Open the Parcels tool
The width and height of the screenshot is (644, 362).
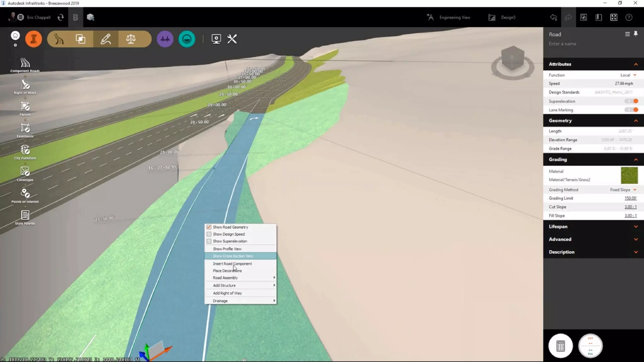pyautogui.click(x=25, y=108)
